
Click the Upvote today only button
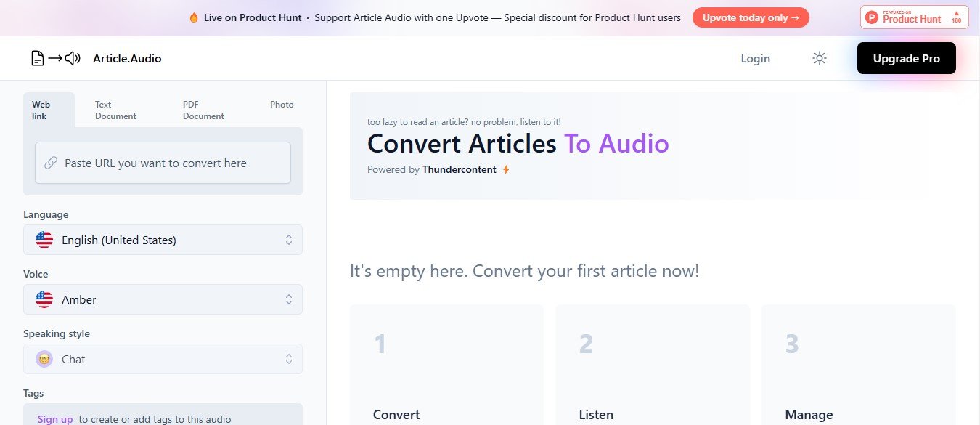(751, 17)
